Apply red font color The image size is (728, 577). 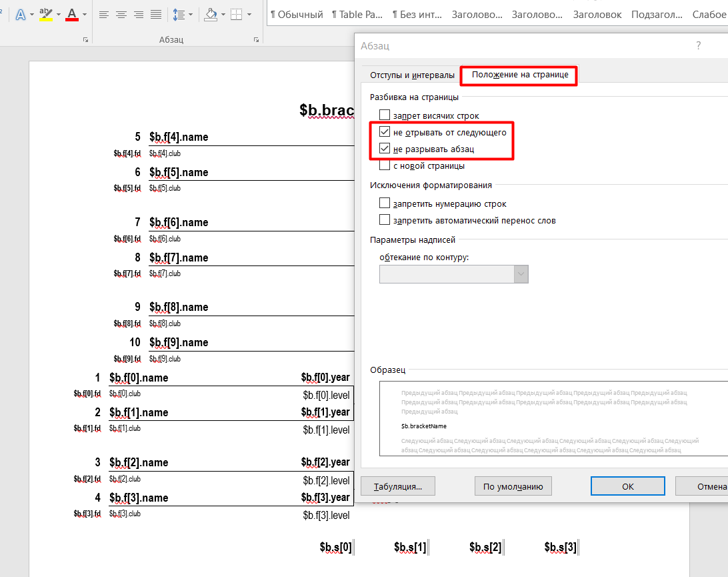(x=72, y=15)
